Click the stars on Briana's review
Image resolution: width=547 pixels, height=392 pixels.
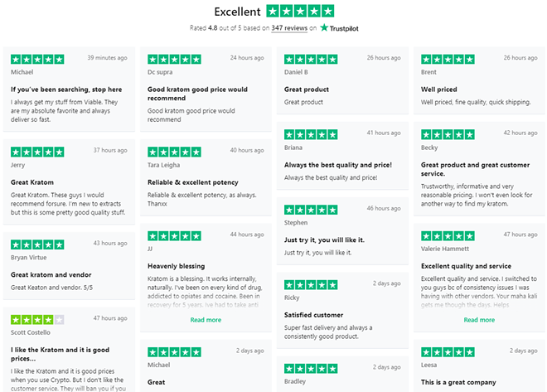(311, 134)
